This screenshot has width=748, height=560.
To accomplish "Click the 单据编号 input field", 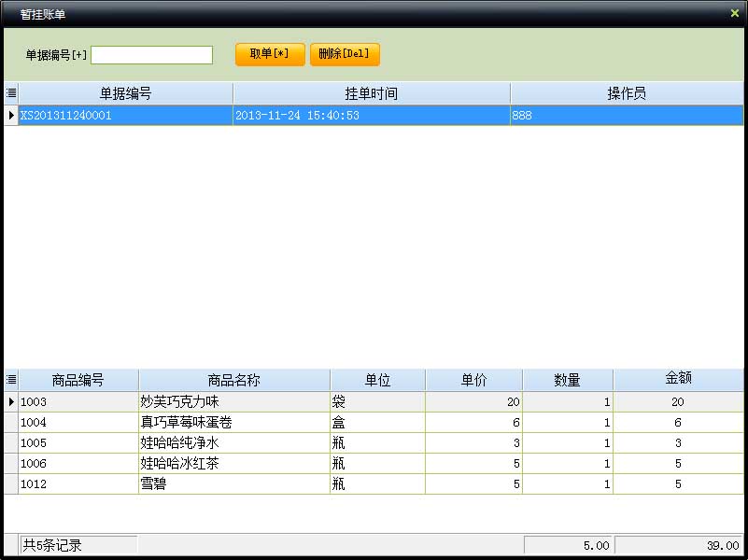I will (x=151, y=55).
